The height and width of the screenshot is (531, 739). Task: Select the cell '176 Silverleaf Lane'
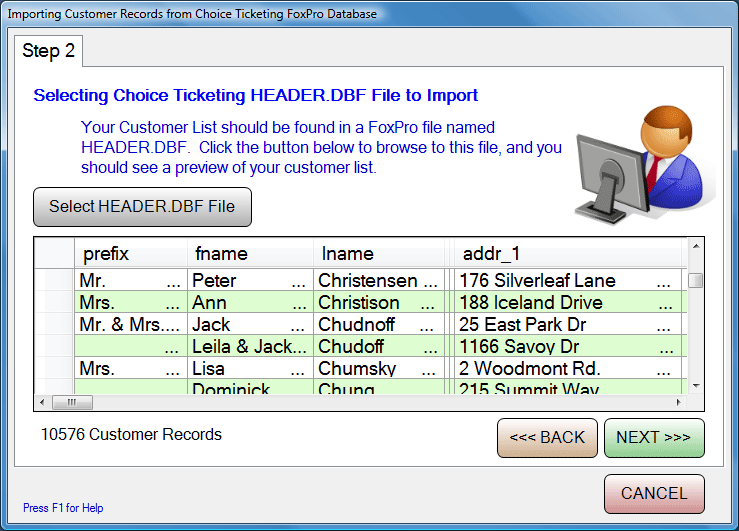[567, 280]
